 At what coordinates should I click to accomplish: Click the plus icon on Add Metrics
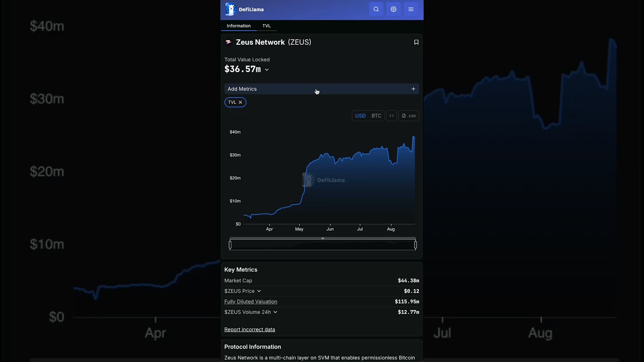(414, 89)
